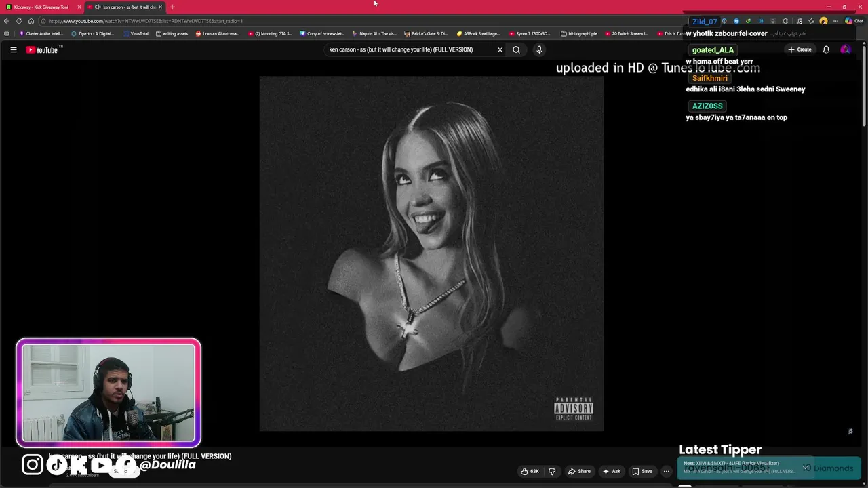Viewport: 868px width, 488px height.
Task: Open the bibliographi pfe bookmark folder
Action: click(x=579, y=33)
